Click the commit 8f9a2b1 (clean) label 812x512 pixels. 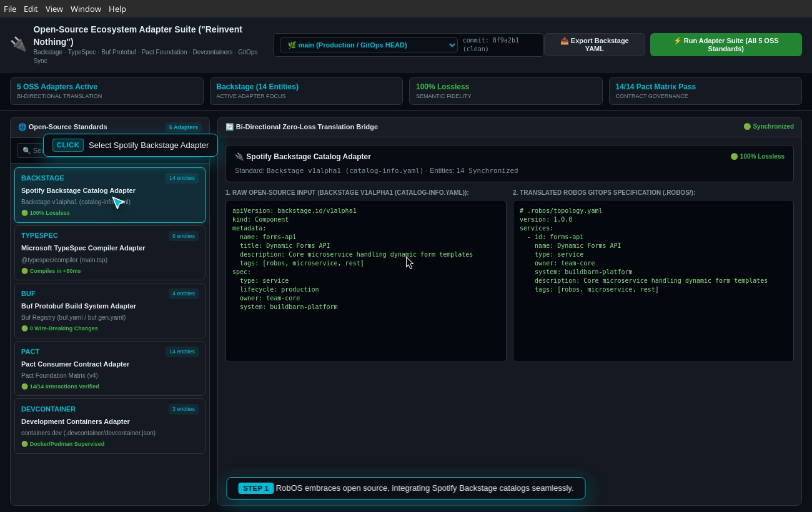coord(491,44)
